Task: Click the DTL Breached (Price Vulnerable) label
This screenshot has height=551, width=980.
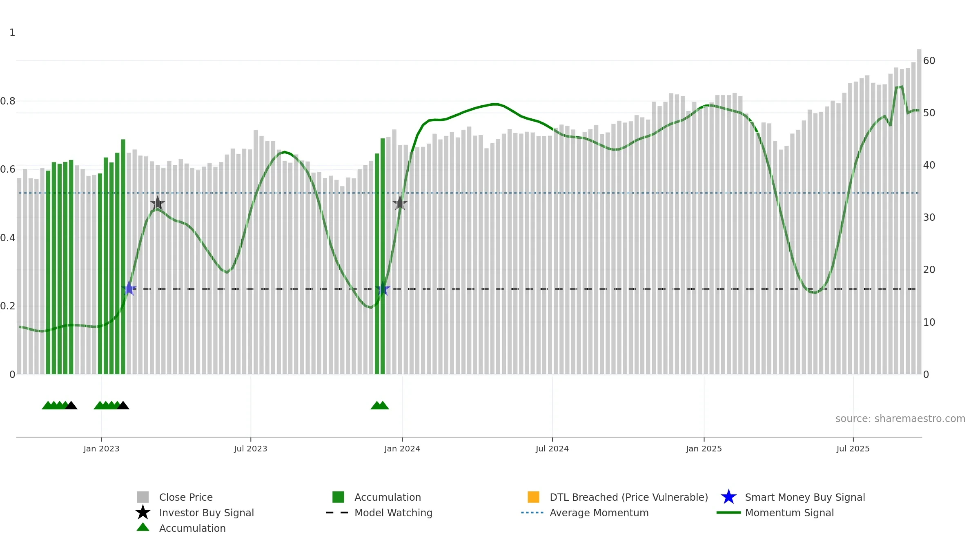Action: 628,497
